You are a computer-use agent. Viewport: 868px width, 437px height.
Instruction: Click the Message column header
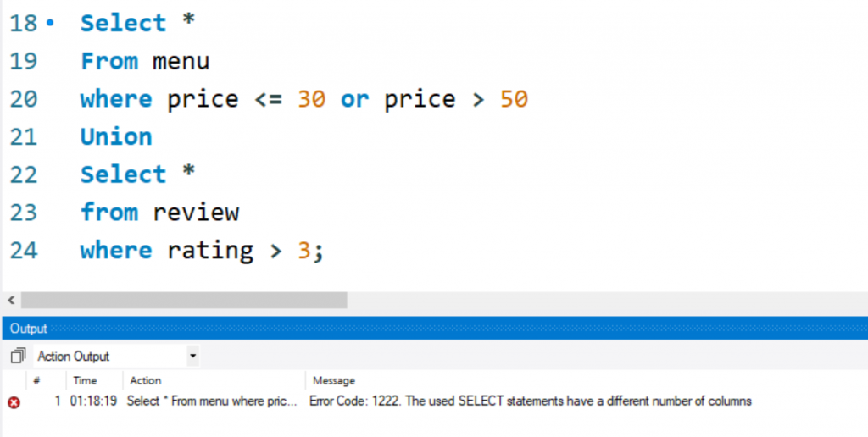[x=334, y=380]
